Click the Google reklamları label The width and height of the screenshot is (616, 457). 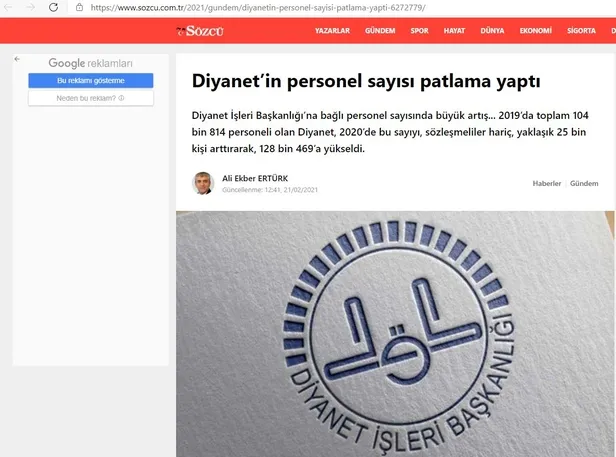[90, 63]
